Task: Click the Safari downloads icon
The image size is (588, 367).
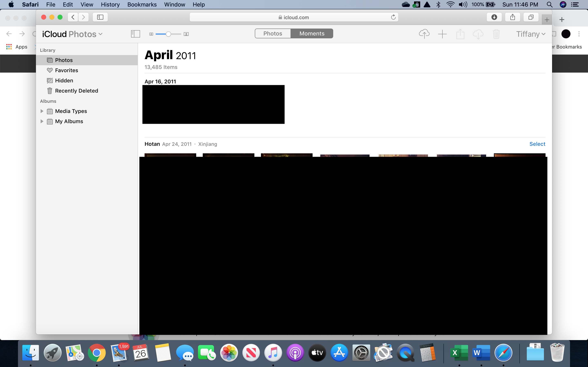Action: (x=494, y=17)
